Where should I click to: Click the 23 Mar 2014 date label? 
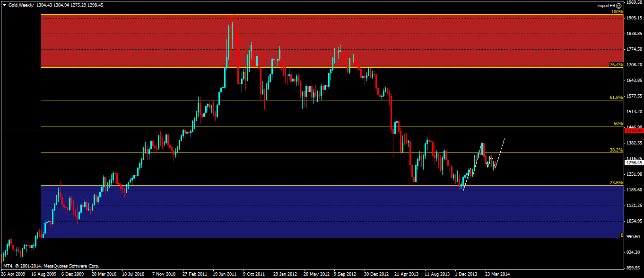point(498,274)
